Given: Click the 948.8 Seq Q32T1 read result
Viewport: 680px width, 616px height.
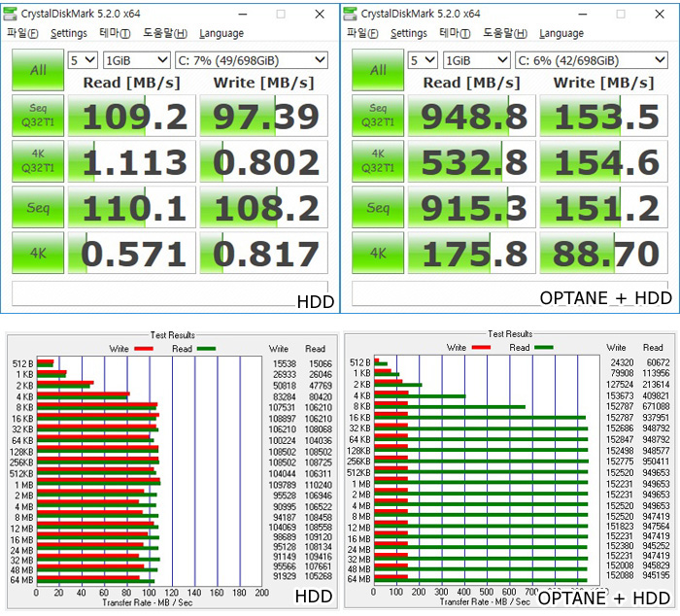Looking at the screenshot, I should coord(472,117).
